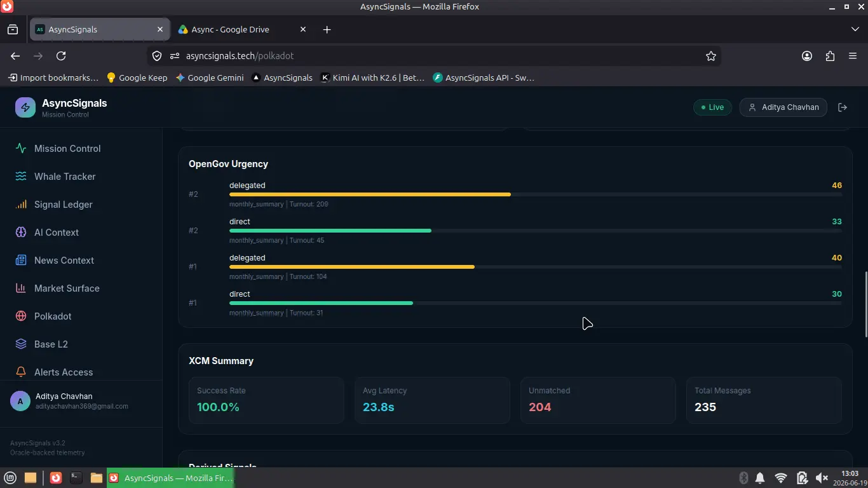Click the Total Messages 235 value
Image resolution: width=868 pixels, height=488 pixels.
(705, 407)
